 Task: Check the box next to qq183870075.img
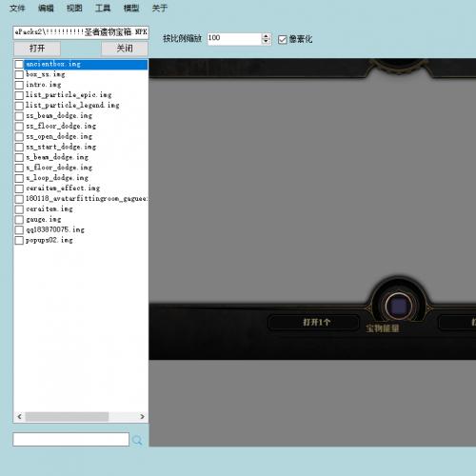pos(19,229)
